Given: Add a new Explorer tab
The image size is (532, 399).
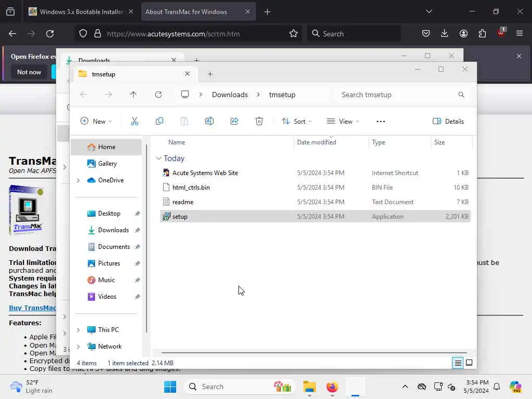Looking at the screenshot, I should click(x=210, y=74).
